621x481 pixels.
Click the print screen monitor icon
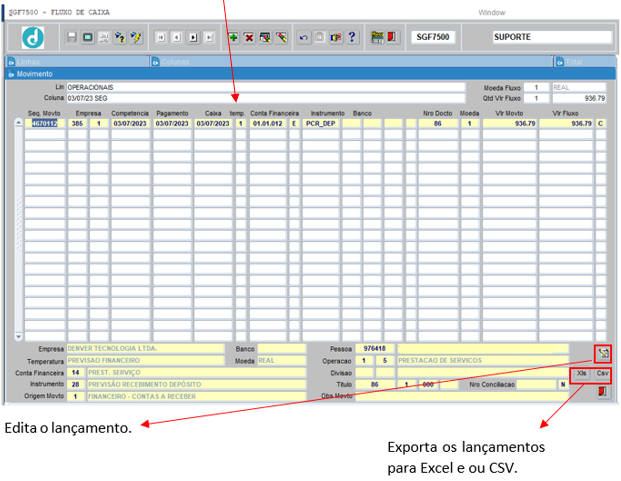click(88, 37)
